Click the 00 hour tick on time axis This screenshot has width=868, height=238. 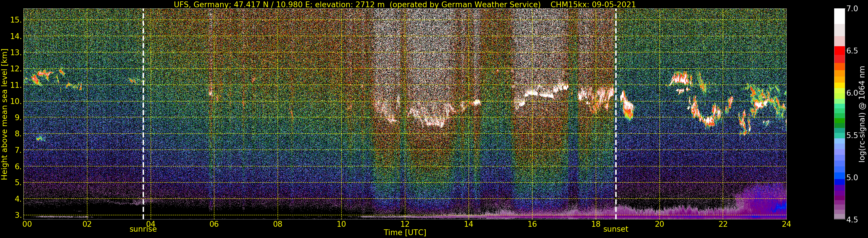click(x=27, y=224)
